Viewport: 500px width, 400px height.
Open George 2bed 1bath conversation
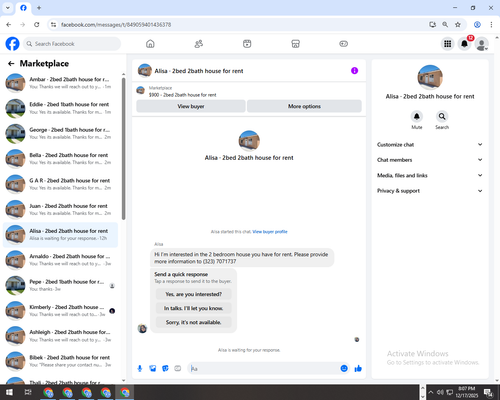pos(60,134)
